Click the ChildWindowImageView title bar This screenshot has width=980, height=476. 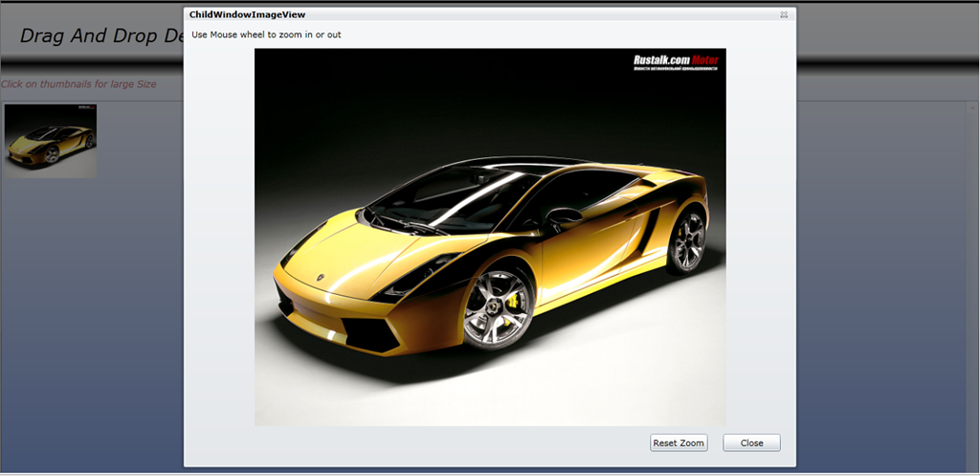coord(479,15)
